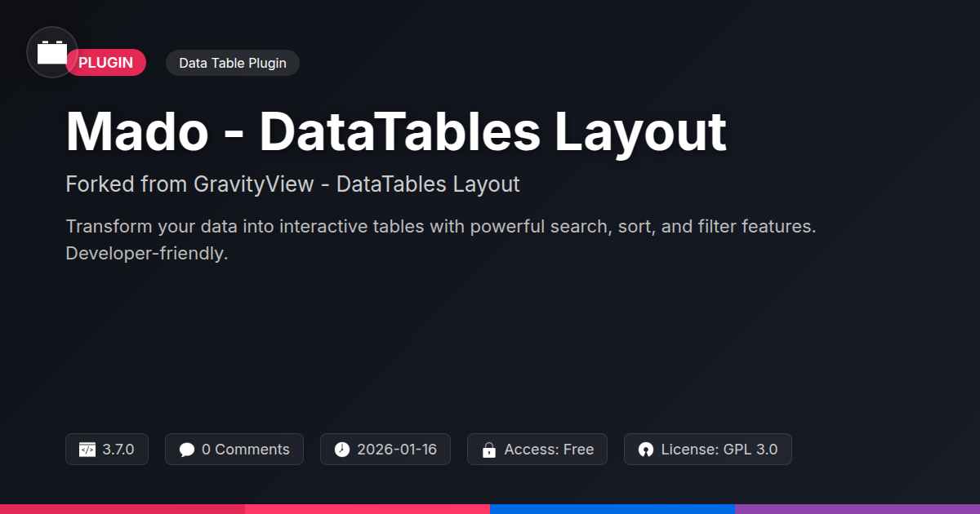Viewport: 980px width, 514px height.
Task: Click the code icon beside version 3.7.0
Action: 87,450
